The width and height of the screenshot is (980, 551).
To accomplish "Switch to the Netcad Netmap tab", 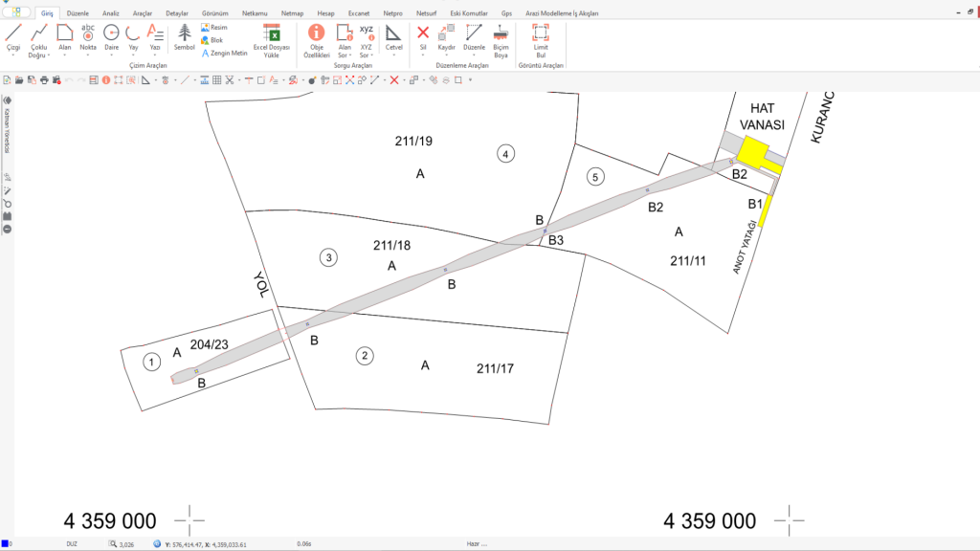I will tap(292, 14).
